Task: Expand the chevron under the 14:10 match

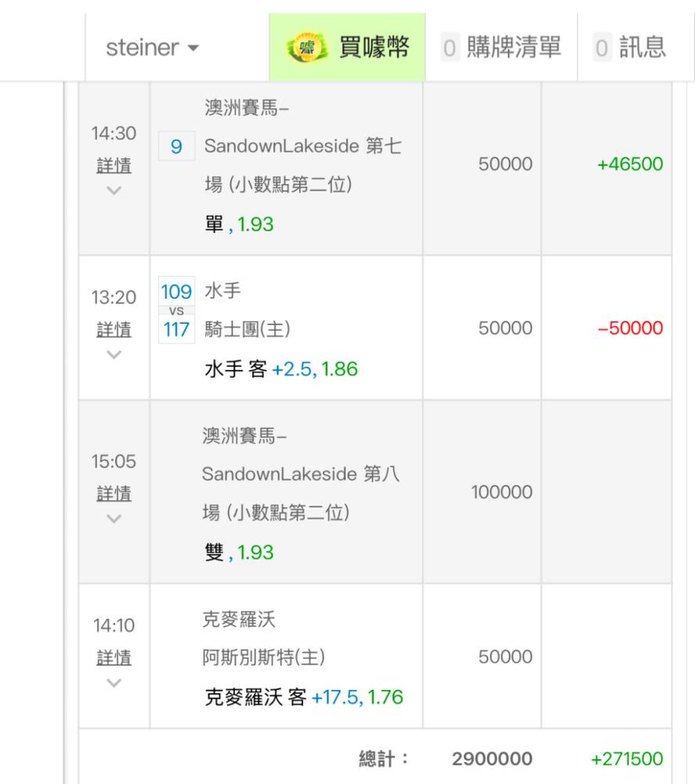Action: point(114,681)
